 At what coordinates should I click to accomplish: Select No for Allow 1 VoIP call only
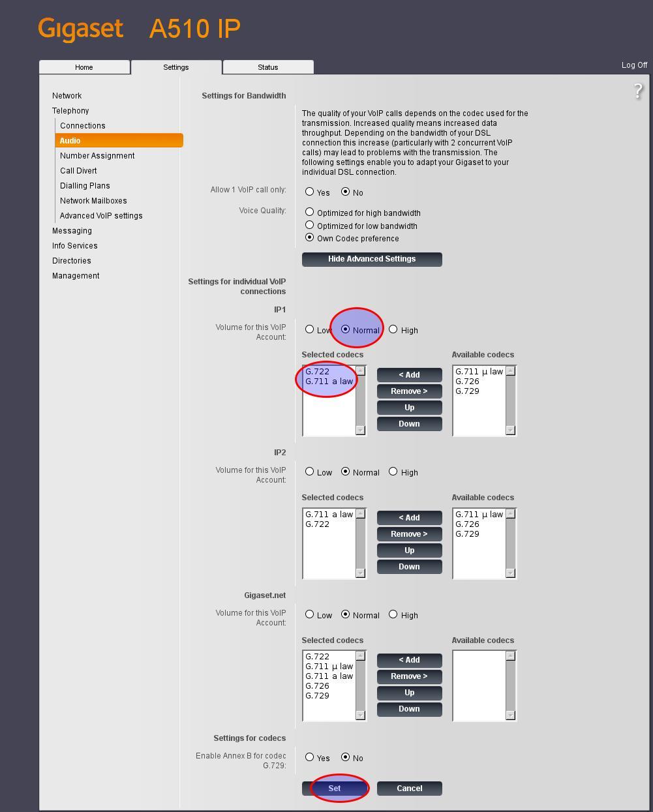tap(346, 192)
